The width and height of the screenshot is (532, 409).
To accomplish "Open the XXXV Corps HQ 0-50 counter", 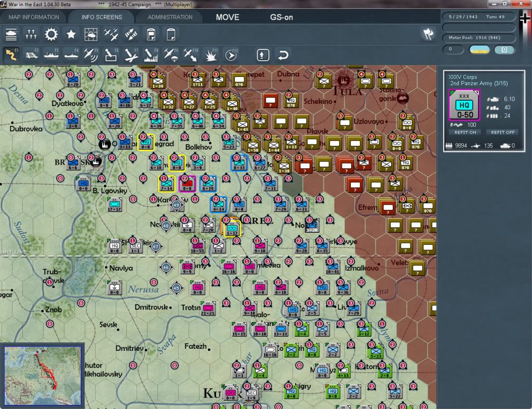I will (x=464, y=105).
